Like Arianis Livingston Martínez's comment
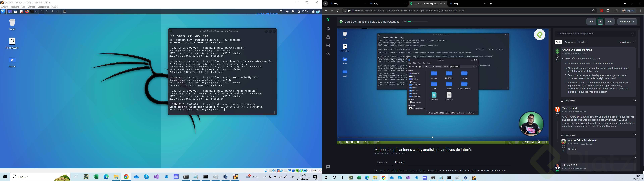The height and width of the screenshot is (181, 644). coord(557,56)
